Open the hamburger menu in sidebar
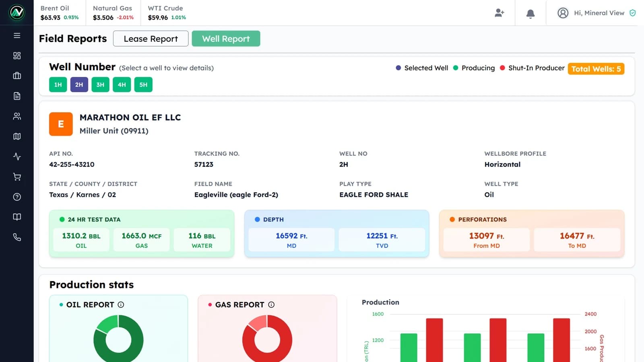The image size is (644, 362). click(x=17, y=35)
